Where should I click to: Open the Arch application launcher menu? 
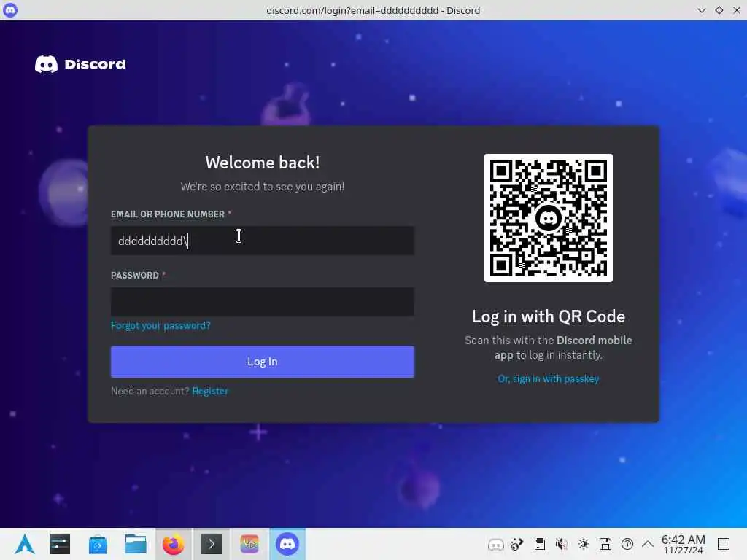[x=24, y=544]
